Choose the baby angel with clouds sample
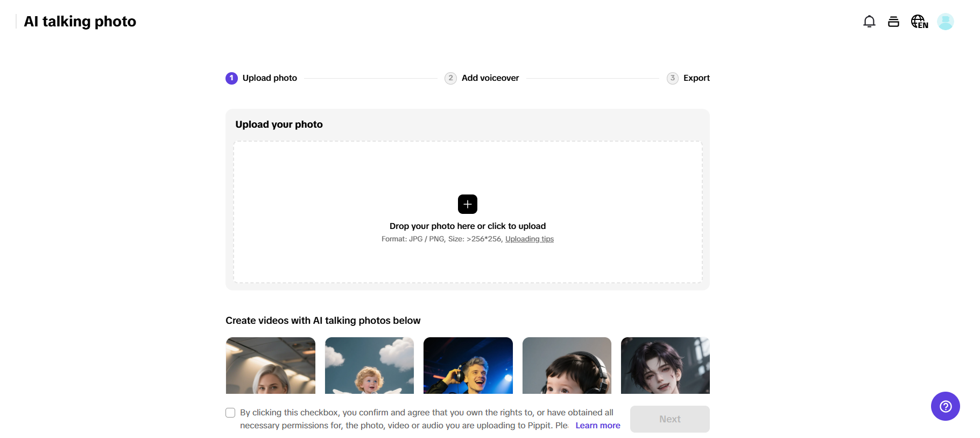The height and width of the screenshot is (438, 980). pos(369,365)
